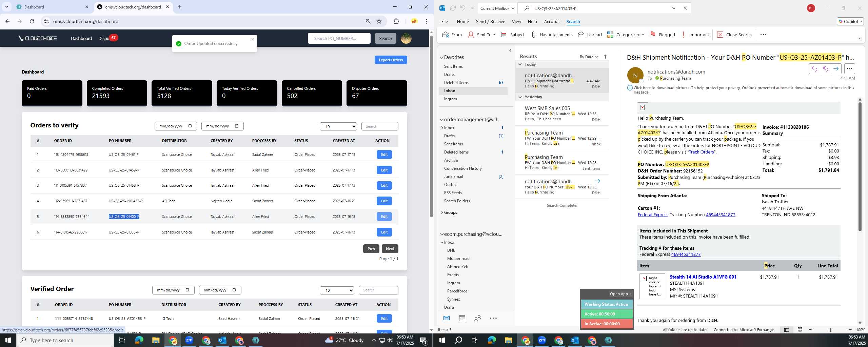Open Open App on tracker widget

tap(620, 294)
